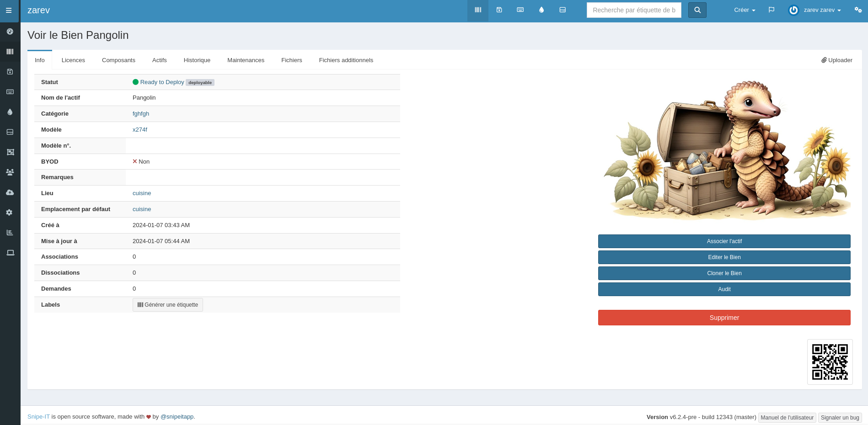Expand the Créer dropdown menu
The height and width of the screenshot is (425, 868).
pos(745,10)
